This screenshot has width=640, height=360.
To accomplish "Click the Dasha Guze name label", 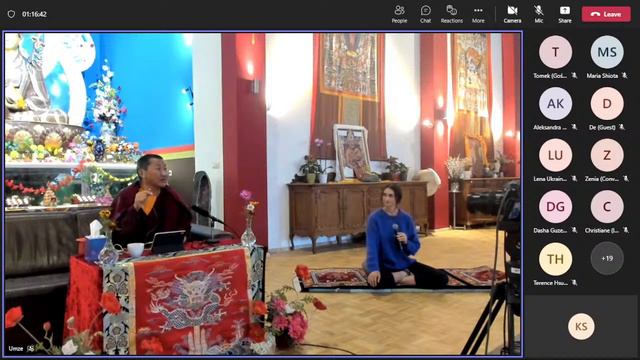I will (550, 231).
